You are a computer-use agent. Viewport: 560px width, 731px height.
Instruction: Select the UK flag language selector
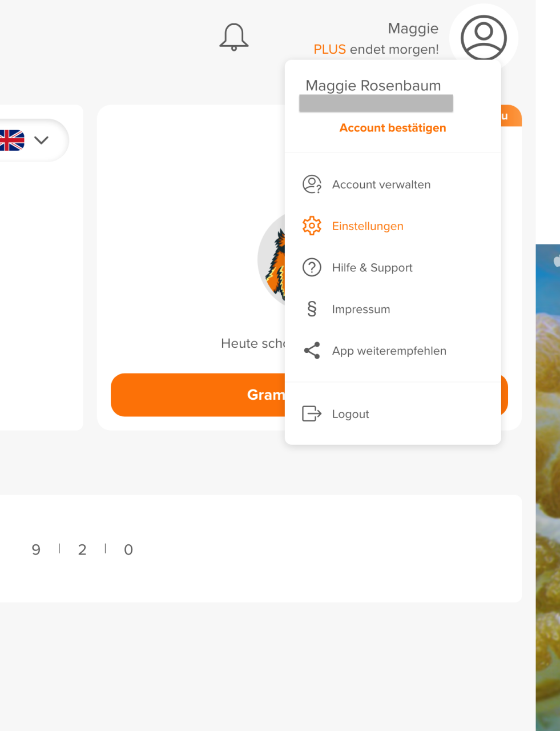pyautogui.click(x=12, y=140)
